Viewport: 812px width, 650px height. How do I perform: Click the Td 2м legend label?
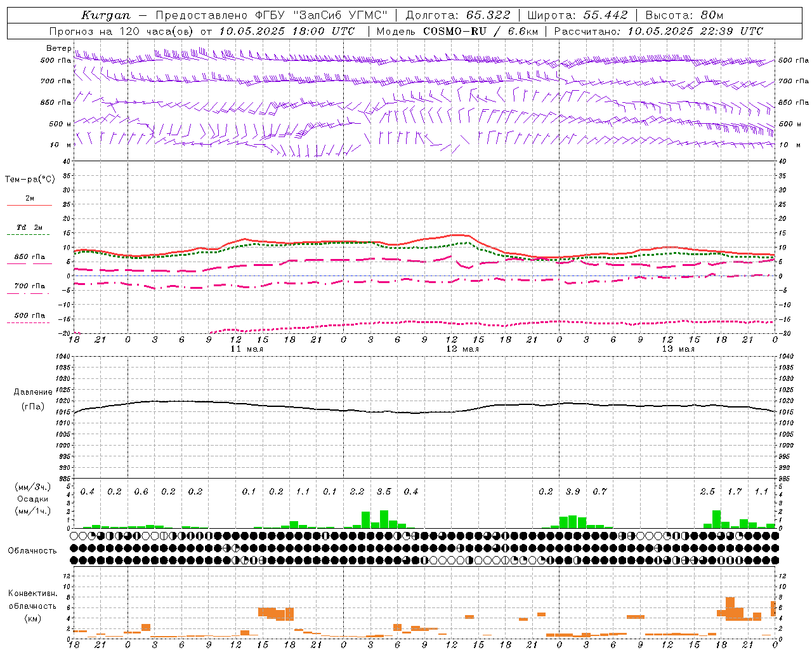[30, 227]
